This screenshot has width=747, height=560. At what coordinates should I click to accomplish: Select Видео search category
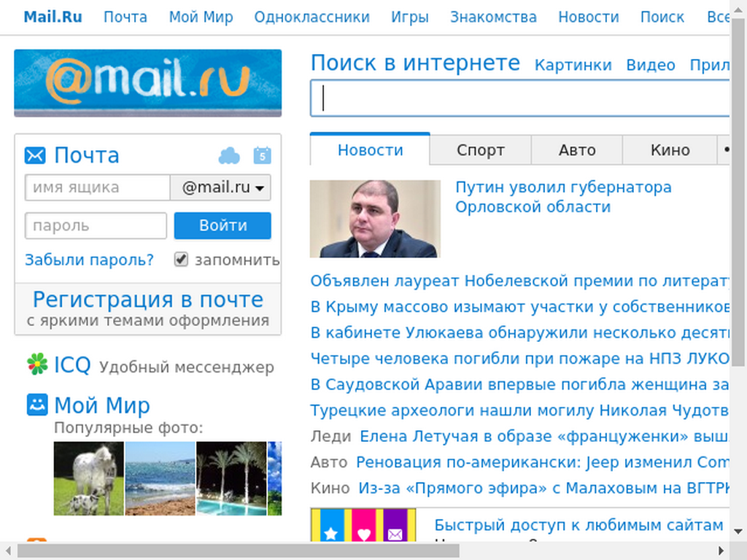tap(651, 65)
